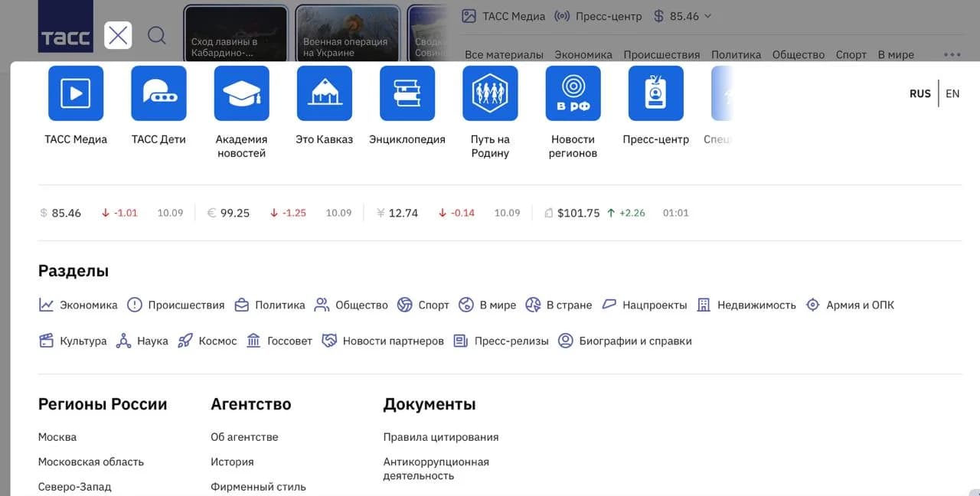Open Все материалы in top navigation
Screen dimensions: 980x496
504,54
